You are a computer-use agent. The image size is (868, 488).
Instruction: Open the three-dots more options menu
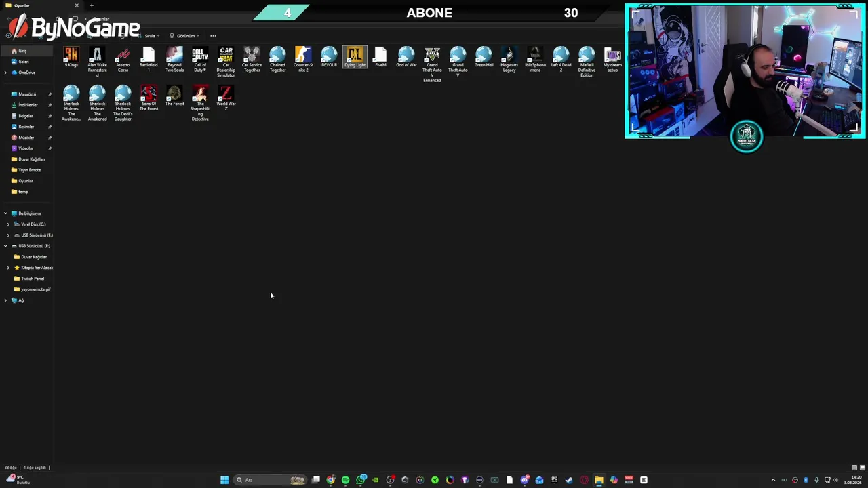point(213,36)
